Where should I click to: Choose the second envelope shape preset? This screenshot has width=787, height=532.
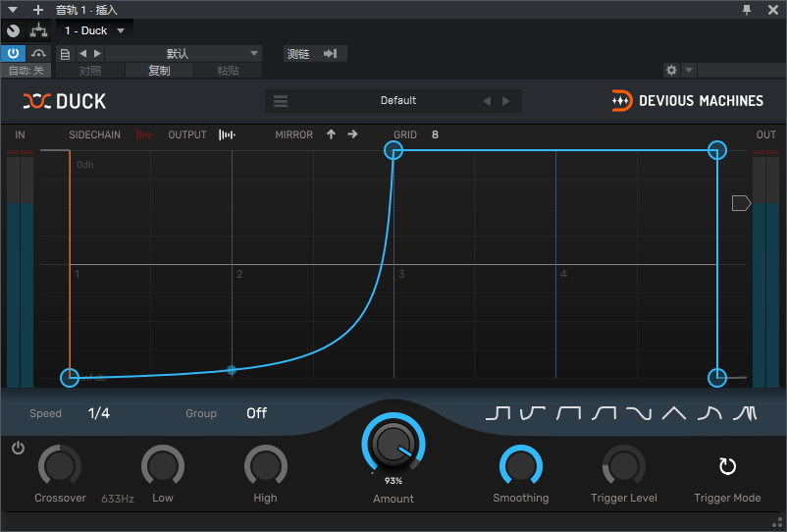pos(533,413)
